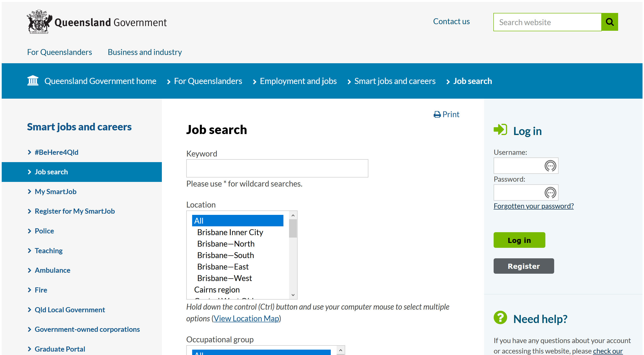Expand the Ambulance sidebar chevron
644x355 pixels.
click(x=29, y=270)
